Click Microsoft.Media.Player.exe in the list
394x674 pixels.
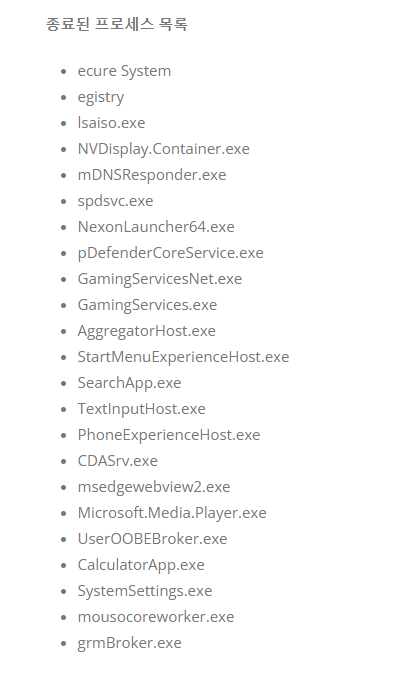coord(172,513)
